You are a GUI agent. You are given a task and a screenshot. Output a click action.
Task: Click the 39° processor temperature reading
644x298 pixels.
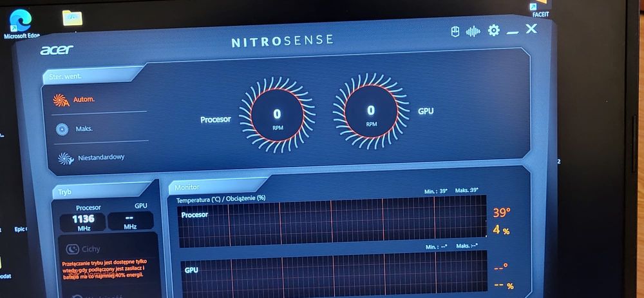click(502, 212)
